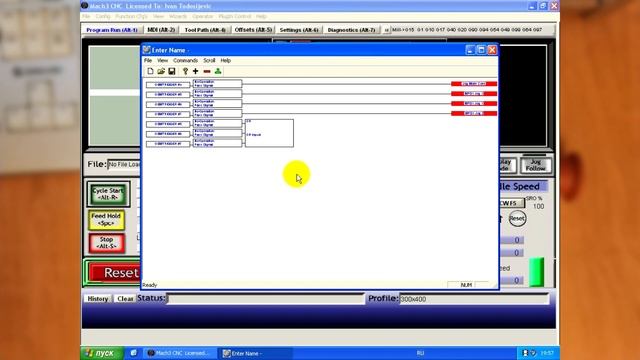This screenshot has width=640, height=360.
Task: Click the Mach3 CNC title bar icon
Action: point(85,6)
